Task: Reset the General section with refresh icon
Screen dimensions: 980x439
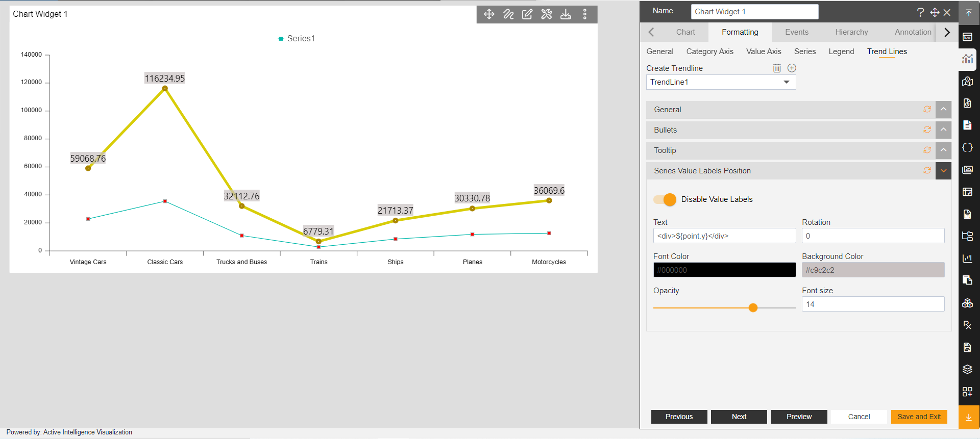Action: [927, 109]
